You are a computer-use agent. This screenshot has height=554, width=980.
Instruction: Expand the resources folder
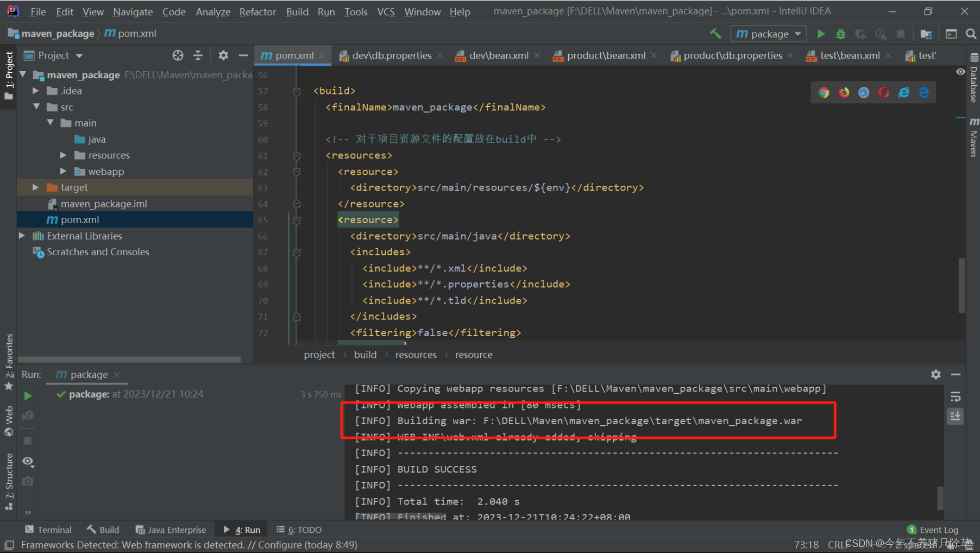tap(64, 155)
